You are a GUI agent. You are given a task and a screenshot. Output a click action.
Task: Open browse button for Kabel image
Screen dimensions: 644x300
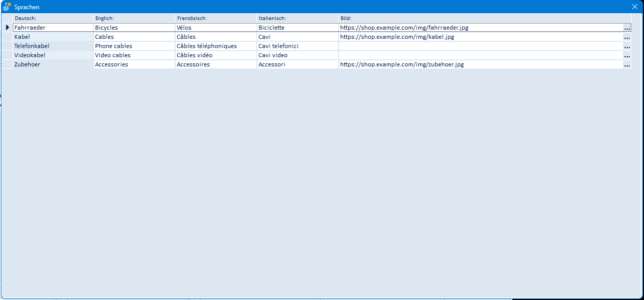pos(627,37)
